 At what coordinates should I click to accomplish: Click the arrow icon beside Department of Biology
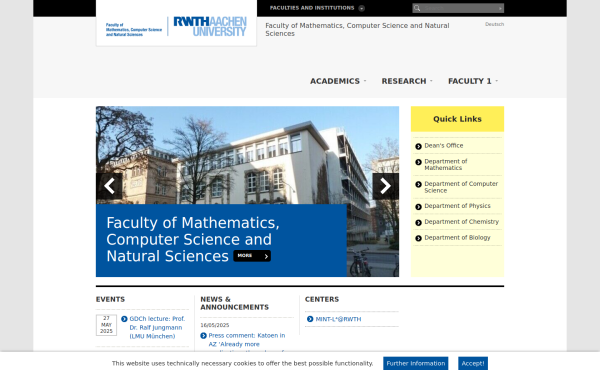tap(418, 238)
